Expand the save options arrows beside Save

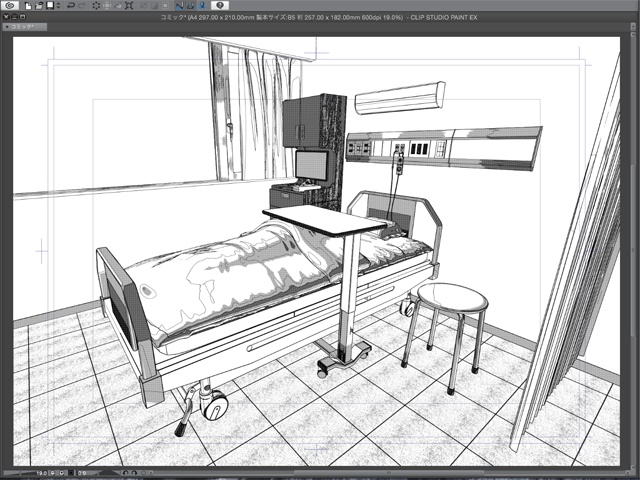coord(58,6)
